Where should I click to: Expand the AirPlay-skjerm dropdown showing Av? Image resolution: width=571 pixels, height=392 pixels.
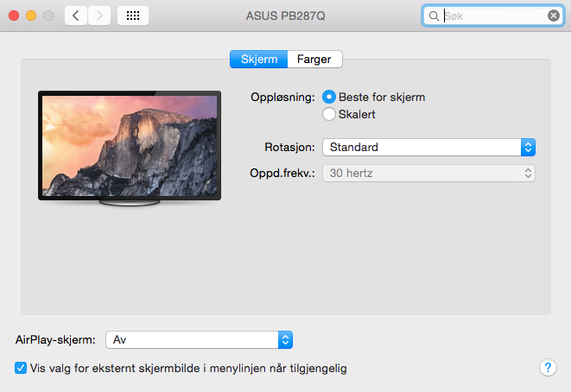pyautogui.click(x=200, y=340)
